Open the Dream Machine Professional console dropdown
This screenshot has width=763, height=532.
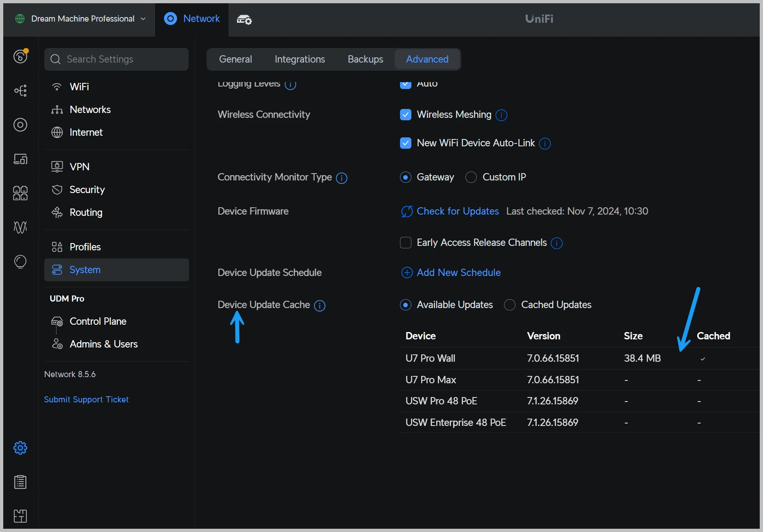point(80,19)
